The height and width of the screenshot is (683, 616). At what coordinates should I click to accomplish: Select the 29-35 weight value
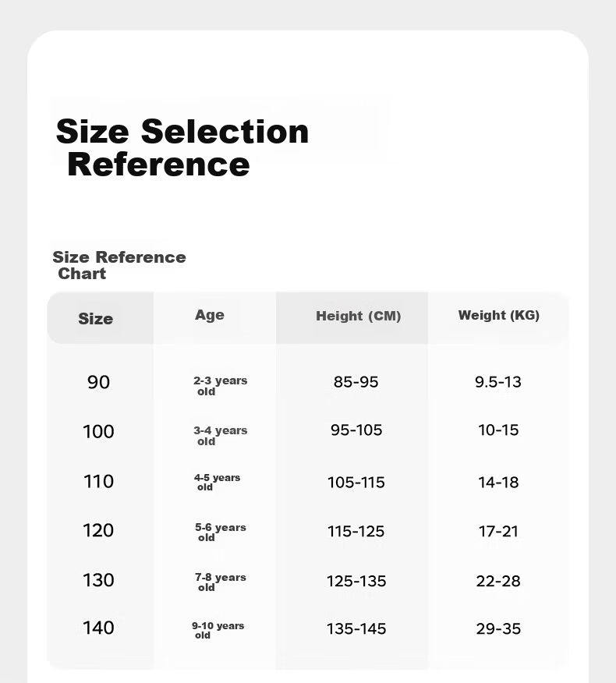tap(498, 629)
